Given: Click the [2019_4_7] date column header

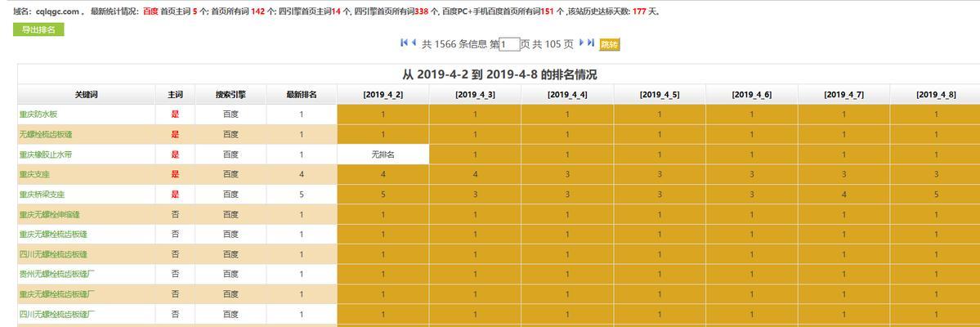Looking at the screenshot, I should click(844, 94).
